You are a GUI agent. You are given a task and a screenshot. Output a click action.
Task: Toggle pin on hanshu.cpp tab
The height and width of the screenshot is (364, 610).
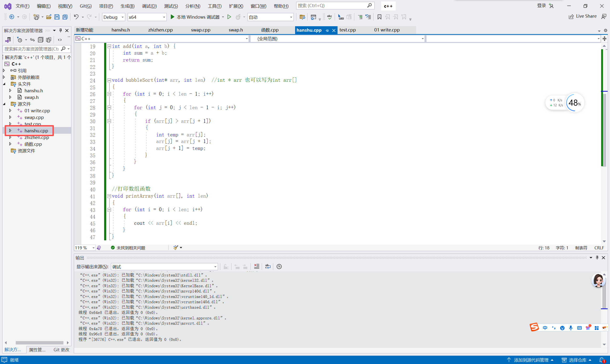pyautogui.click(x=327, y=31)
